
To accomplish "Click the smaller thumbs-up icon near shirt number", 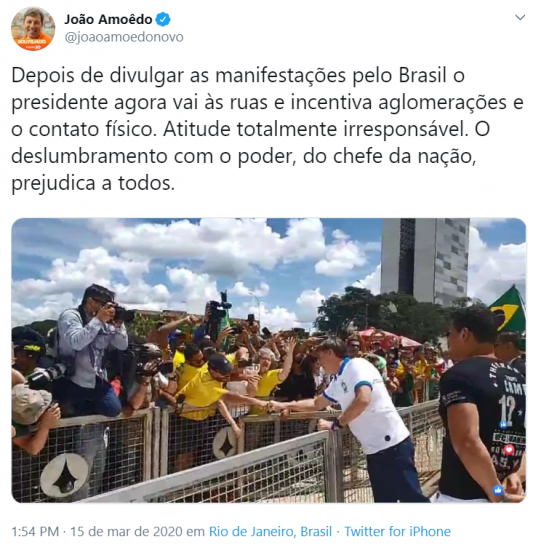I will coord(504,424).
